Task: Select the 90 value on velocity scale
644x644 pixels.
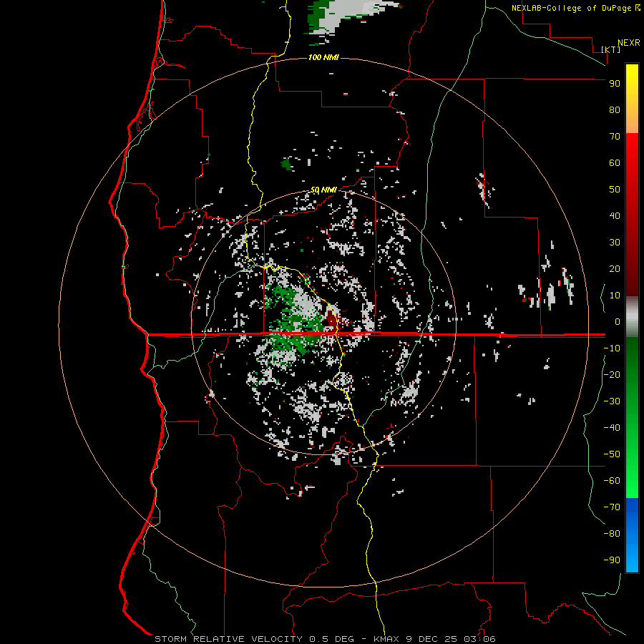Action: (615, 84)
